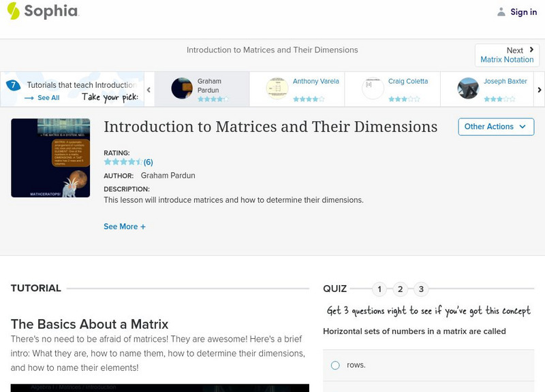This screenshot has width=545, height=392.
Task: Click the blue "7" tutorials badge
Action: click(x=12, y=84)
